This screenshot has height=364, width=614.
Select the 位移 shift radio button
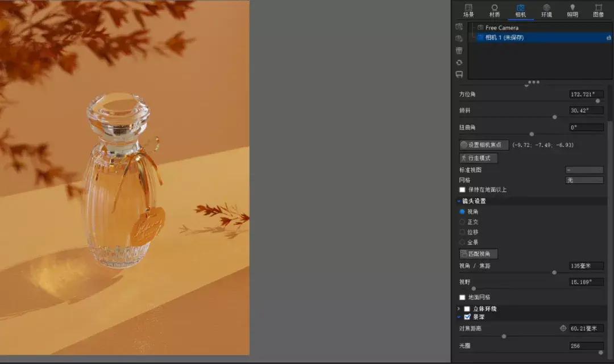[462, 232]
